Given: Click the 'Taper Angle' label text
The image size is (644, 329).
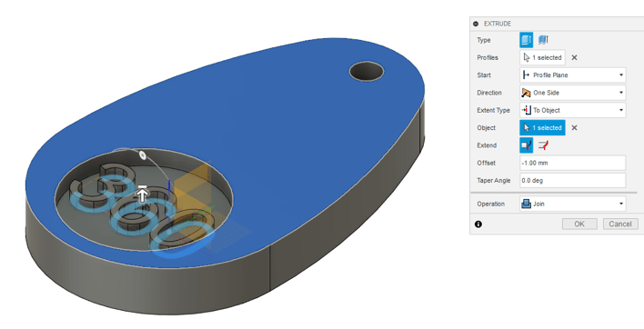Looking at the screenshot, I should [x=494, y=181].
